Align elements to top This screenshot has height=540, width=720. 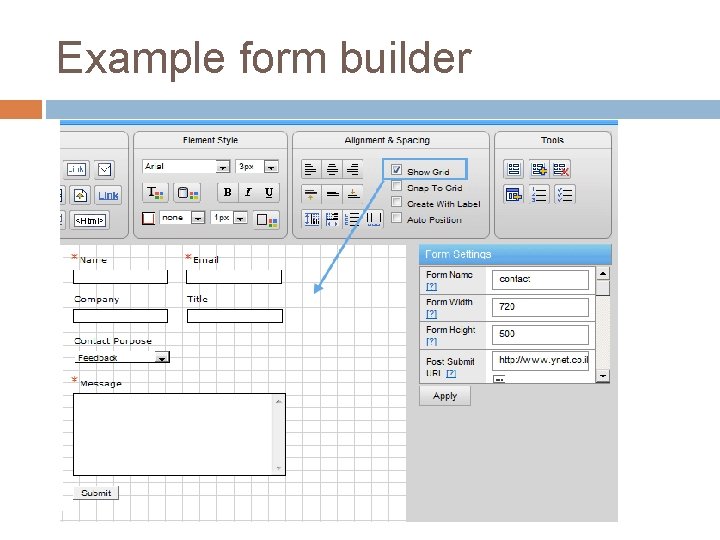point(311,194)
